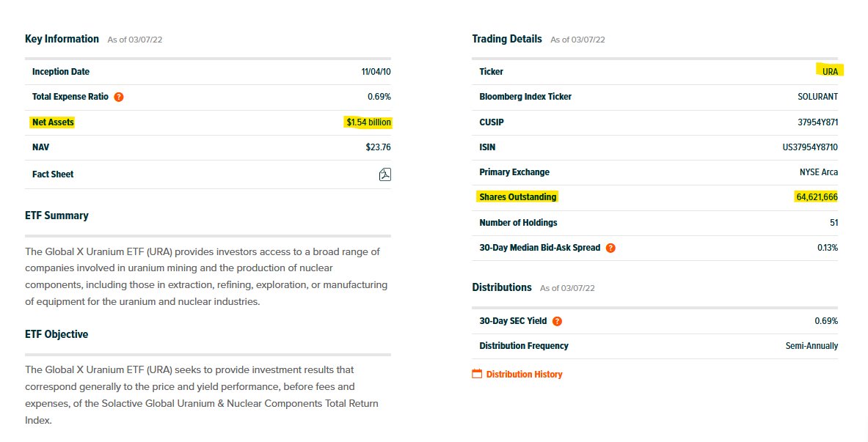
Task: Click the ISIN label
Action: [487, 147]
